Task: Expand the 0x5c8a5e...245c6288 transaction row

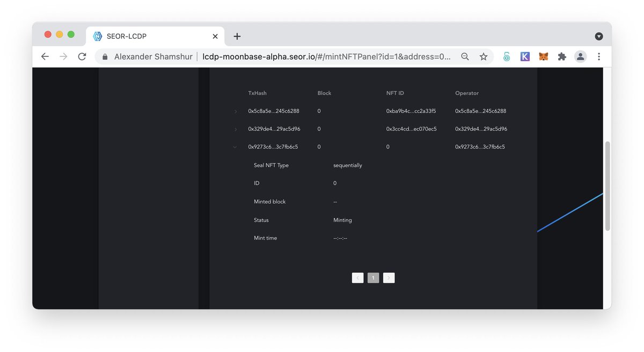Action: click(x=235, y=112)
